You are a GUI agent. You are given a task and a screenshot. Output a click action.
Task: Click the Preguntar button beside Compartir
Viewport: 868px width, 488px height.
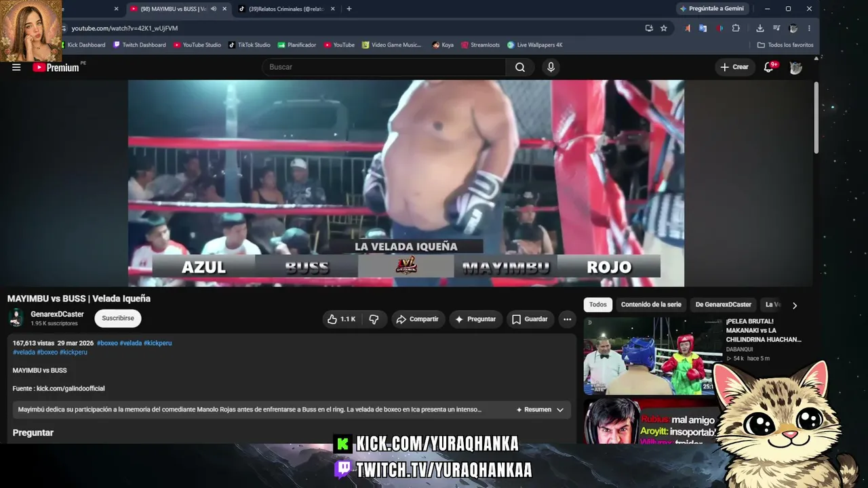[475, 319]
